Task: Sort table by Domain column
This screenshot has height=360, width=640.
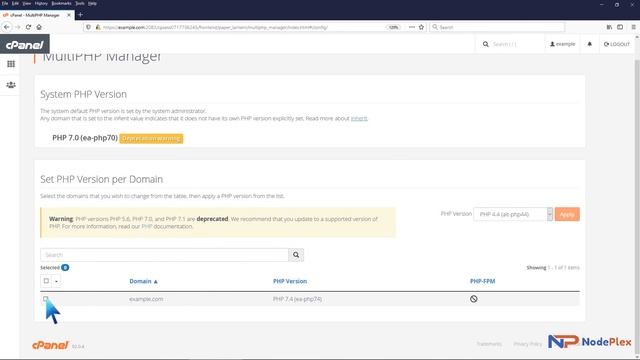Action: (143, 281)
